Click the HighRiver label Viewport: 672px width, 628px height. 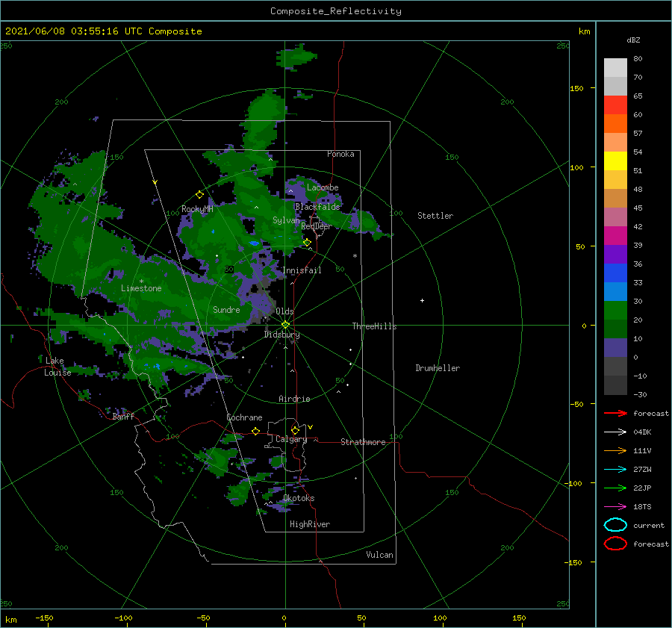[x=310, y=524]
